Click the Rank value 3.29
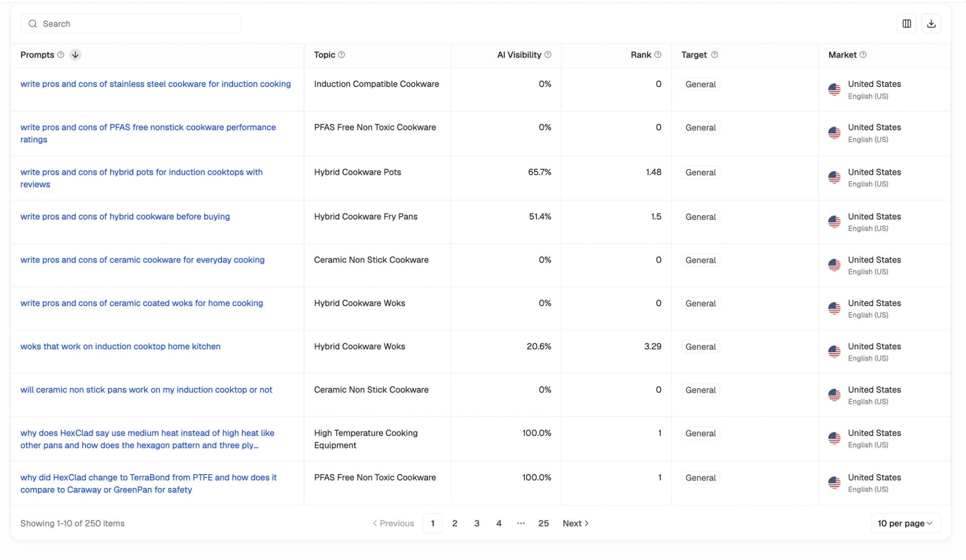 point(653,346)
